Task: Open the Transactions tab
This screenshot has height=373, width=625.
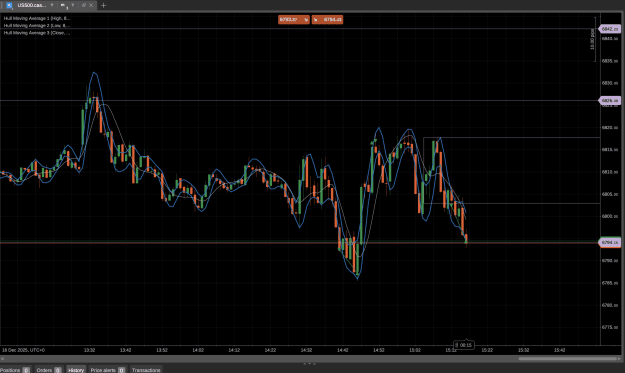Action: pos(146,370)
